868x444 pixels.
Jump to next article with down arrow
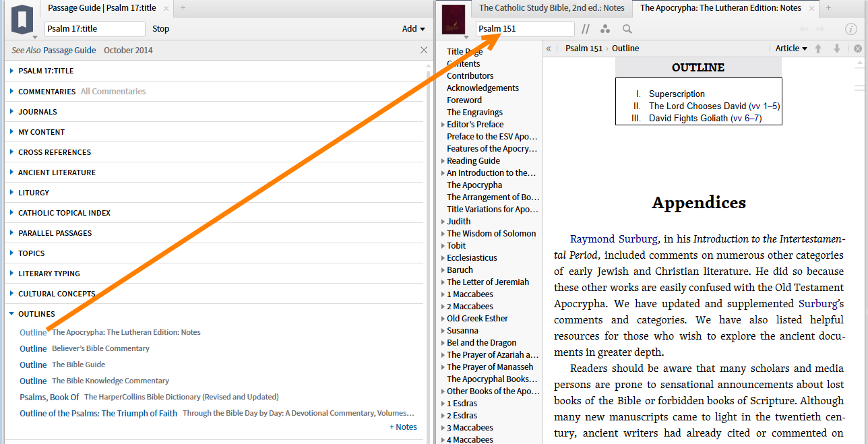coord(837,49)
